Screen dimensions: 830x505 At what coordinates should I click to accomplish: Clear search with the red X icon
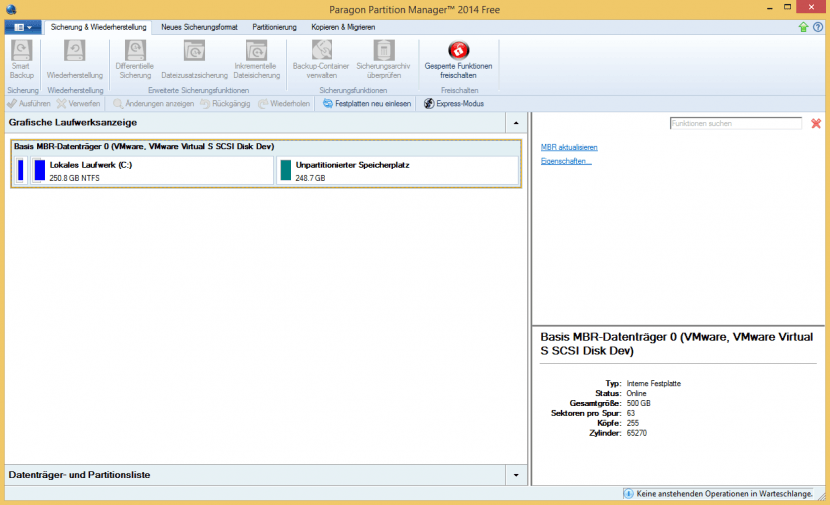(816, 123)
